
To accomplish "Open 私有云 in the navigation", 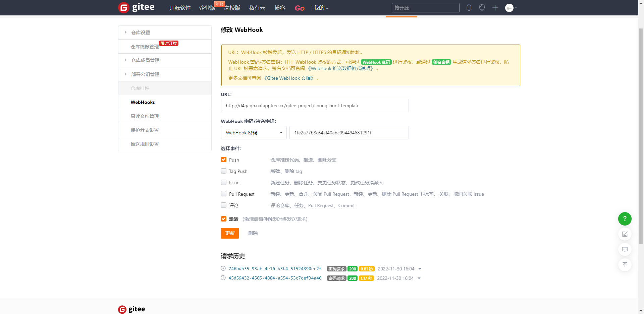I will pyautogui.click(x=257, y=8).
